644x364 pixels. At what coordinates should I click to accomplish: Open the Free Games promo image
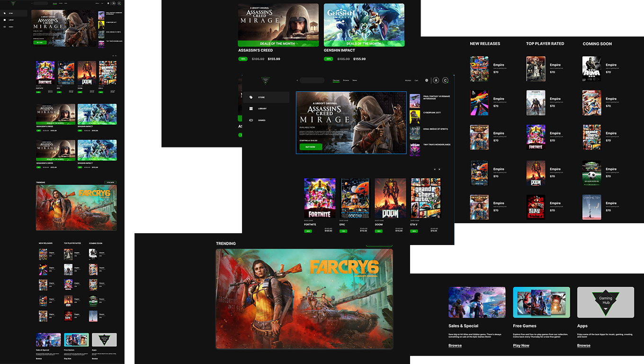[541, 302]
